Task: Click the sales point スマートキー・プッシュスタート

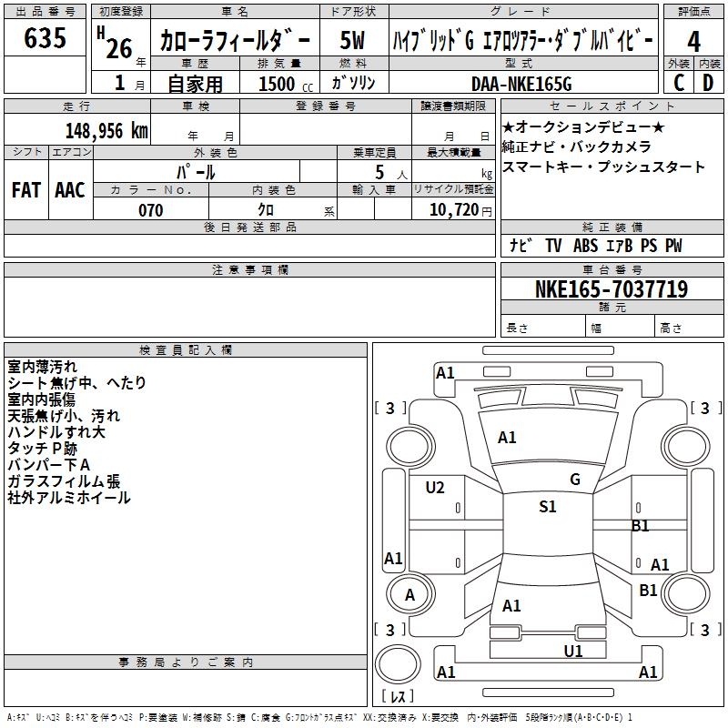Action: tap(603, 167)
